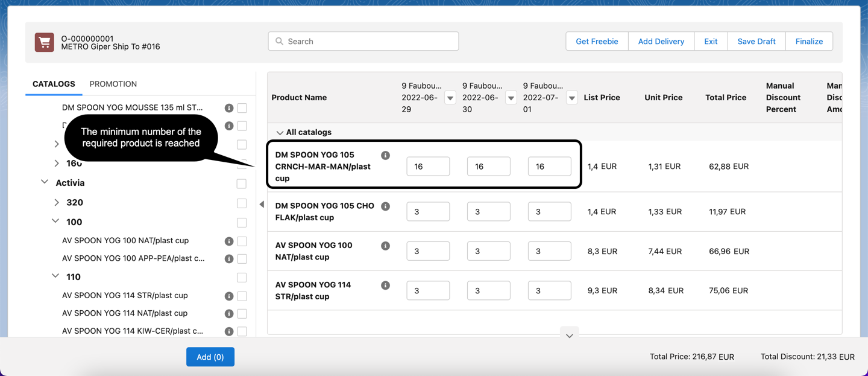868x376 pixels.
Task: Select checkbox for AV SPOON YOG 114 NAT
Action: click(242, 314)
